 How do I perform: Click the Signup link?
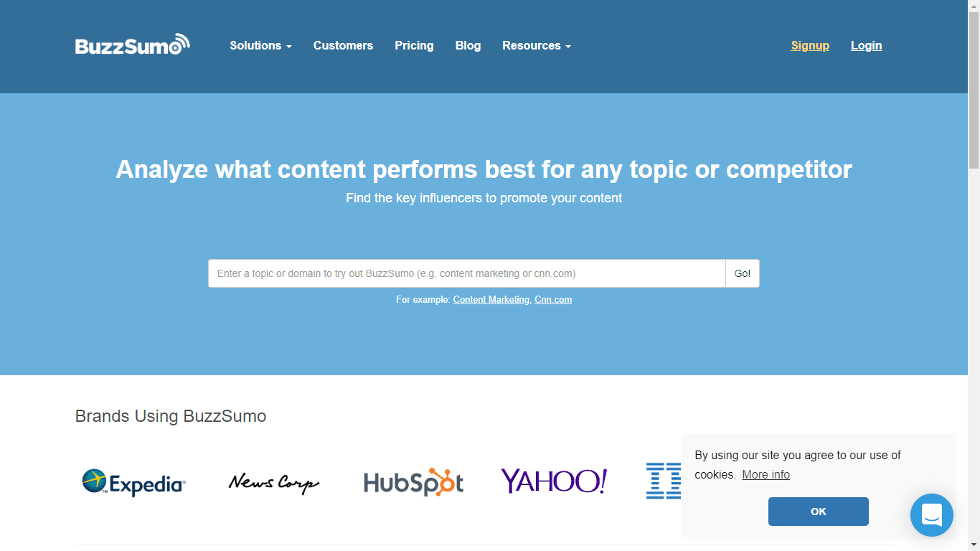coord(810,45)
